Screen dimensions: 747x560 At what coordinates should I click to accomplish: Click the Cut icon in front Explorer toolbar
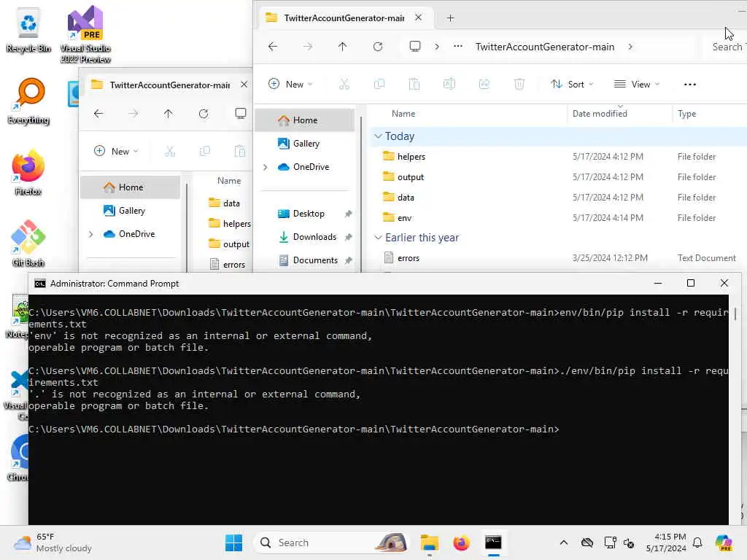(344, 85)
